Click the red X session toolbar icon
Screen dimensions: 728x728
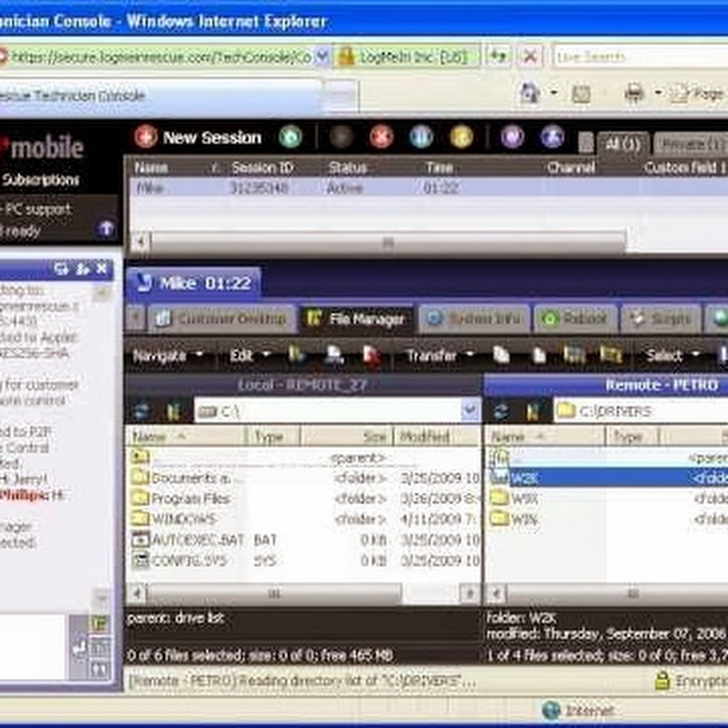(381, 137)
